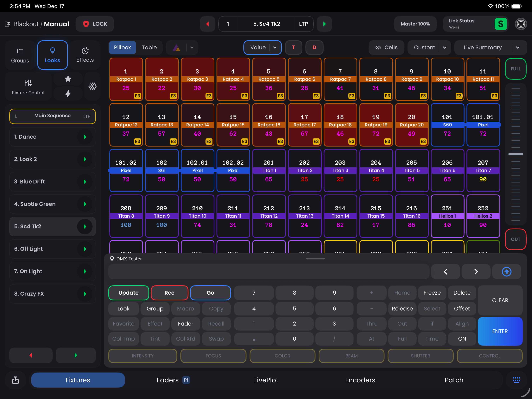Tap the color wheel settings icon
Screen dimensions: 532x399
pyautogui.click(x=521, y=24)
